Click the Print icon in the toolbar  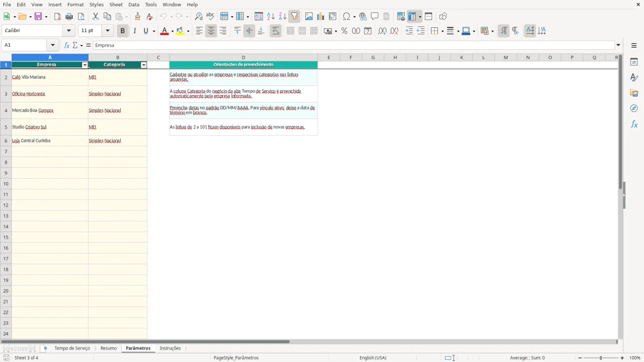pyautogui.click(x=69, y=17)
